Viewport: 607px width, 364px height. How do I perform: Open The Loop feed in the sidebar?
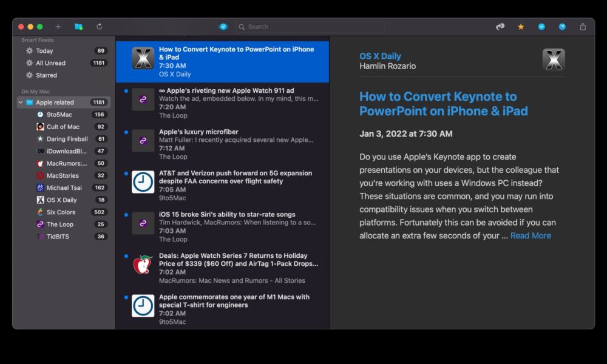click(x=64, y=224)
